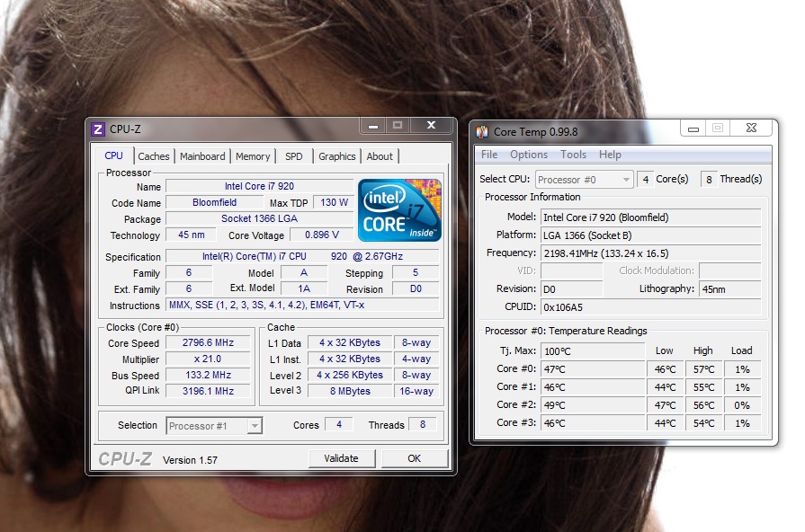This screenshot has height=532, width=805.
Task: Click the Technology value 45 nm
Action: [x=191, y=235]
